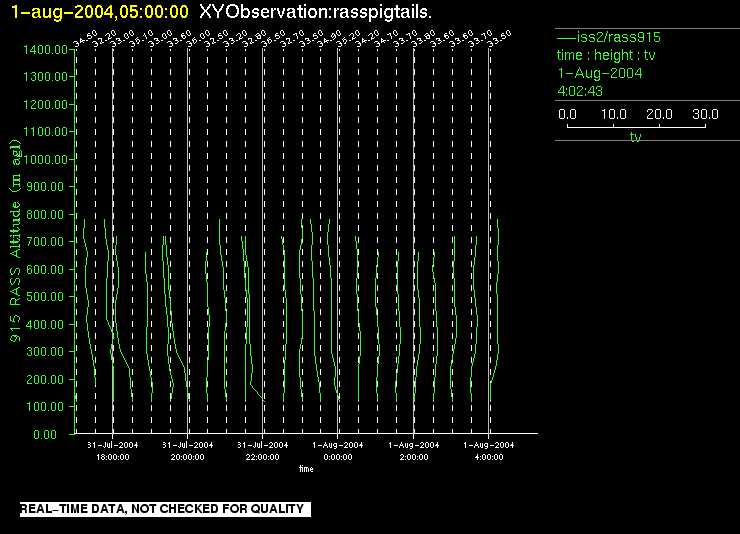Click the 34.70 profile value label
Screen dimensions: 740x534
pyautogui.click(x=387, y=39)
